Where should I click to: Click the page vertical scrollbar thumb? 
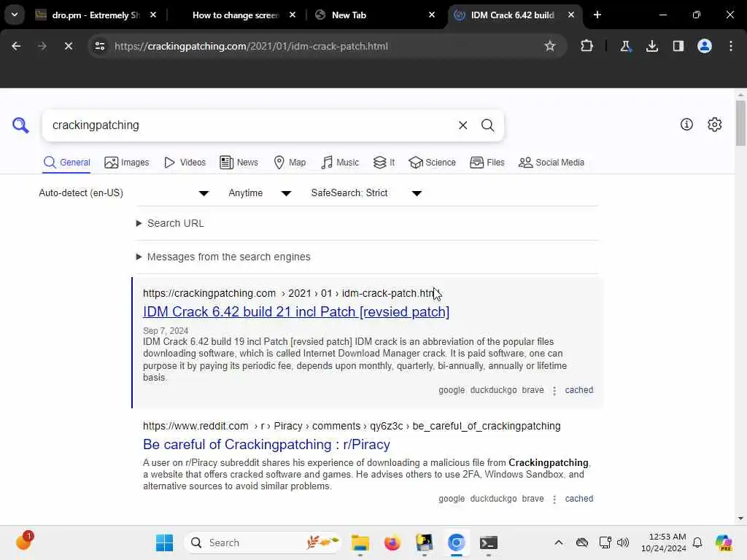point(740,122)
